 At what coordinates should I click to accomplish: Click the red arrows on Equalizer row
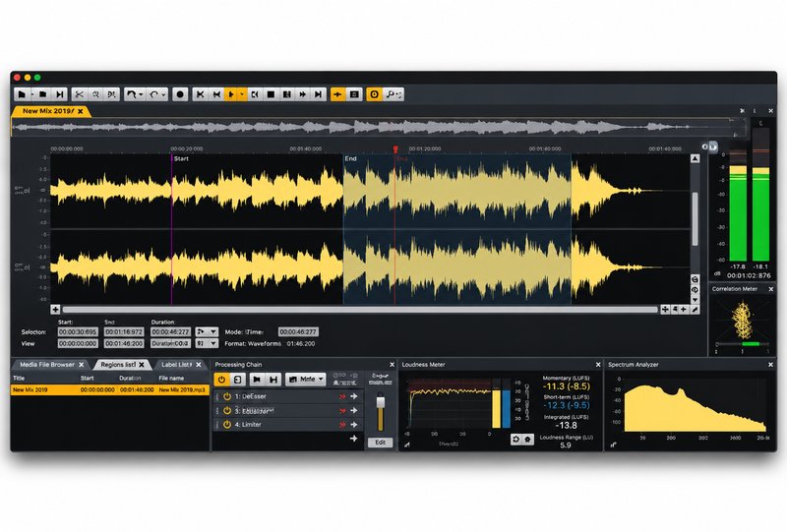click(342, 410)
